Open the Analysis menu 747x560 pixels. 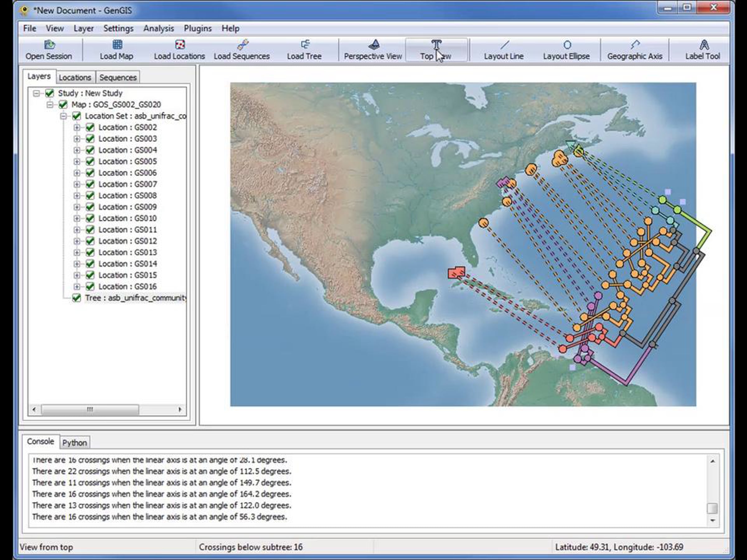tap(158, 28)
